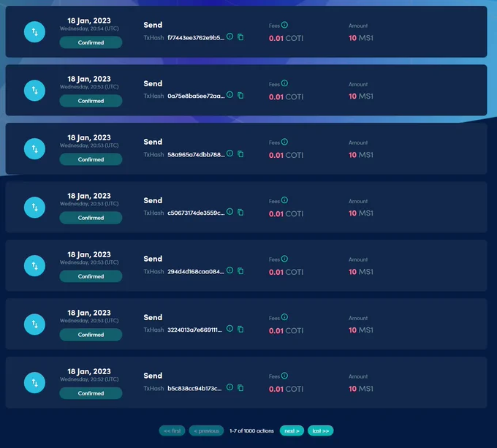Show Fees info for f77443ee3762e9b5 row

(284, 25)
